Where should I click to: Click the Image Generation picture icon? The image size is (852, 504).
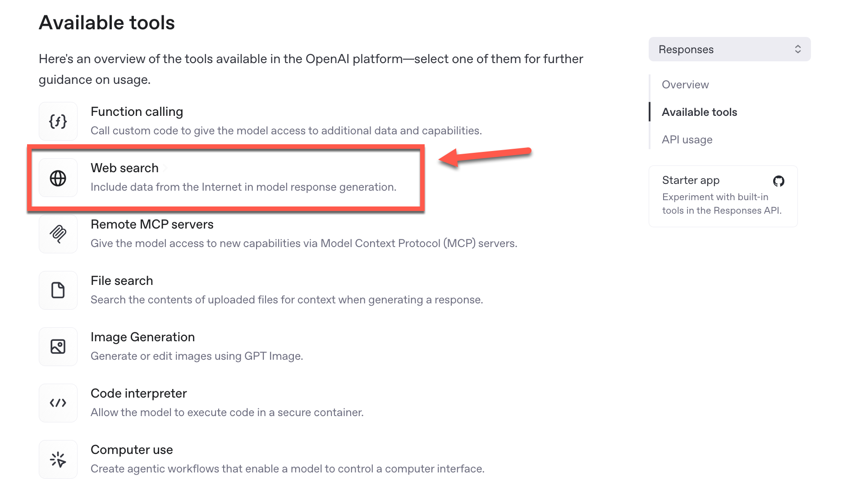click(58, 347)
